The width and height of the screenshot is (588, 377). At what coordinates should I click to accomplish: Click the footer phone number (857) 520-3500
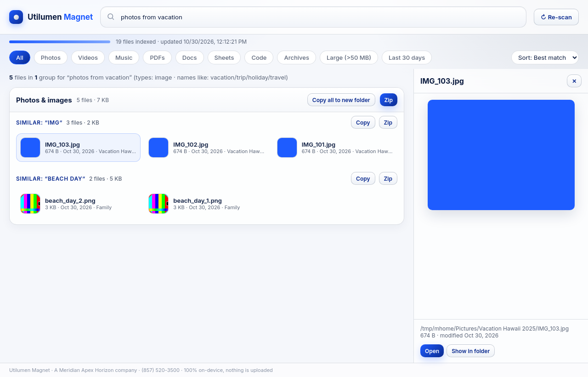coord(160,370)
